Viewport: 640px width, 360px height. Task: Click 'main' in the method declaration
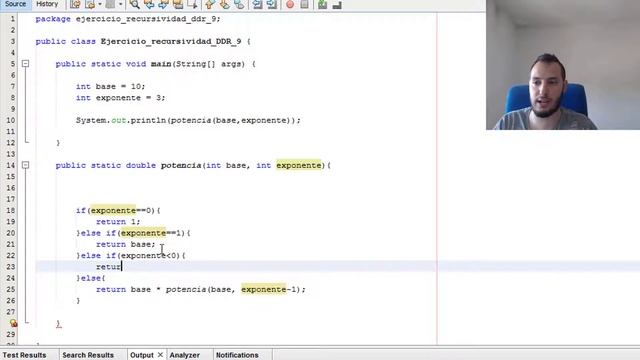click(x=161, y=64)
